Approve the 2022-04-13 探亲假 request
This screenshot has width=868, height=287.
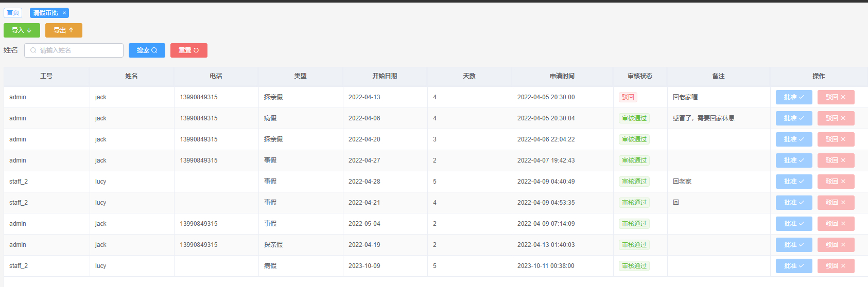click(x=793, y=97)
